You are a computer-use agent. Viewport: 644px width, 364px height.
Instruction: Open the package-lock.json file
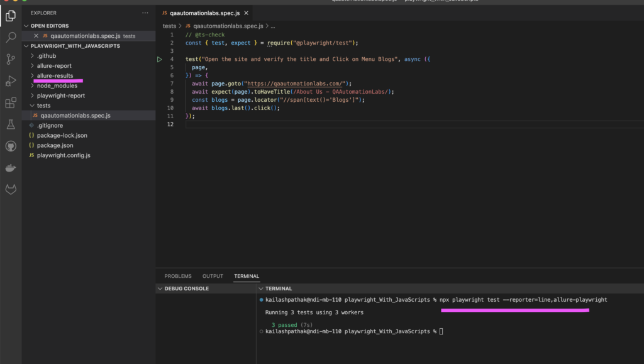coord(62,135)
